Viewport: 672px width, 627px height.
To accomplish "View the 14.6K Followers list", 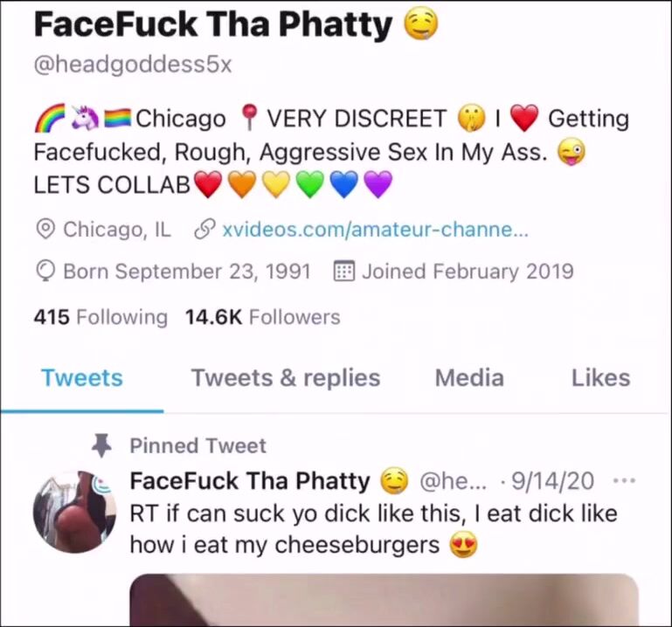I will point(263,317).
